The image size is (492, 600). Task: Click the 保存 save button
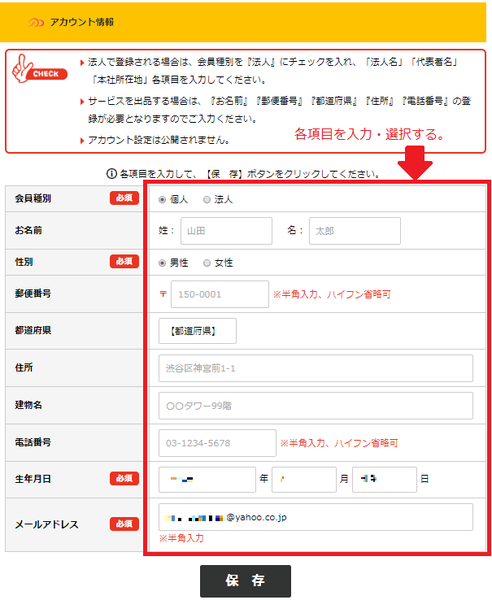tap(245, 581)
